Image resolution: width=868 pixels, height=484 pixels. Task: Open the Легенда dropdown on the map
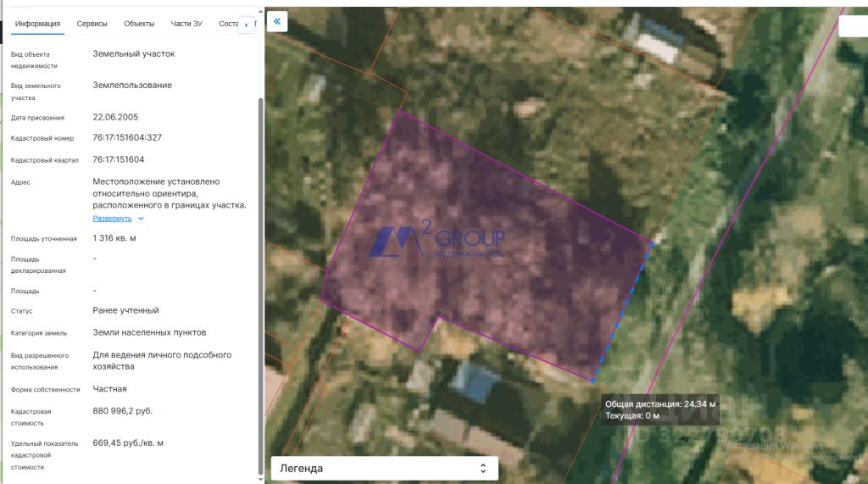[384, 469]
